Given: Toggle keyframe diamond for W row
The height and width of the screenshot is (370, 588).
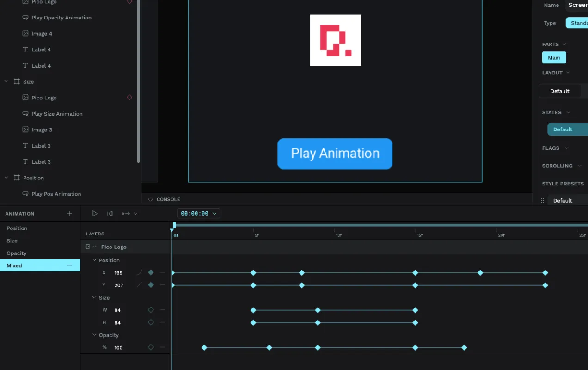Looking at the screenshot, I should pyautogui.click(x=151, y=310).
